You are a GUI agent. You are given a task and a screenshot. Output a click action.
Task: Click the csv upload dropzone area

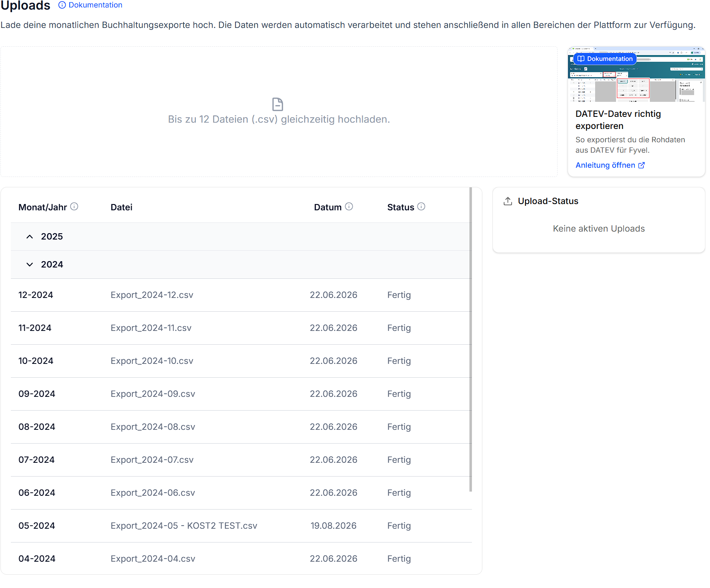[x=279, y=111]
